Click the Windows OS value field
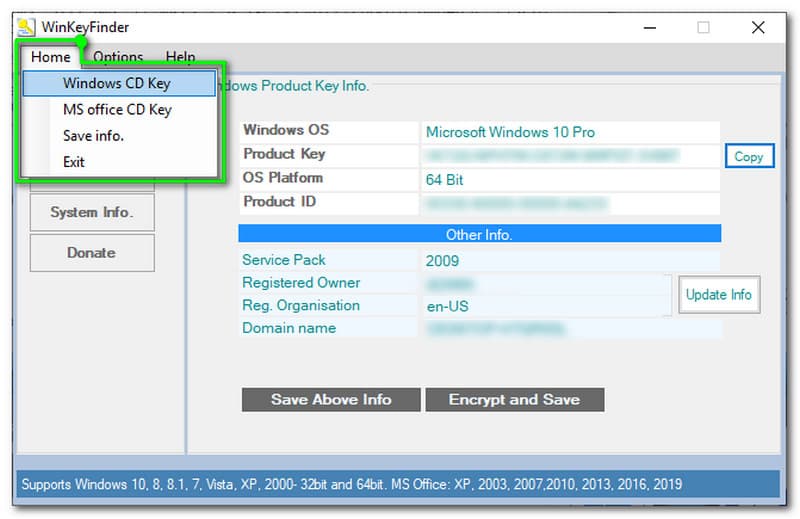This screenshot has width=800, height=519. pos(569,132)
